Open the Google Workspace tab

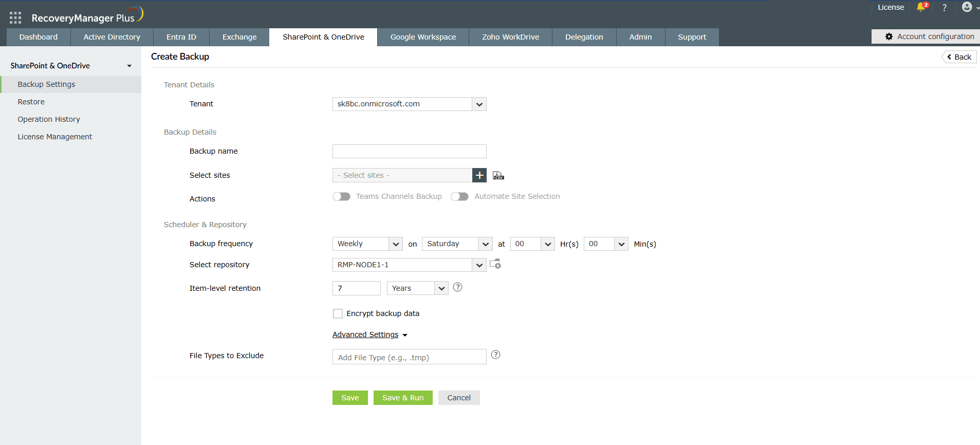click(x=423, y=37)
